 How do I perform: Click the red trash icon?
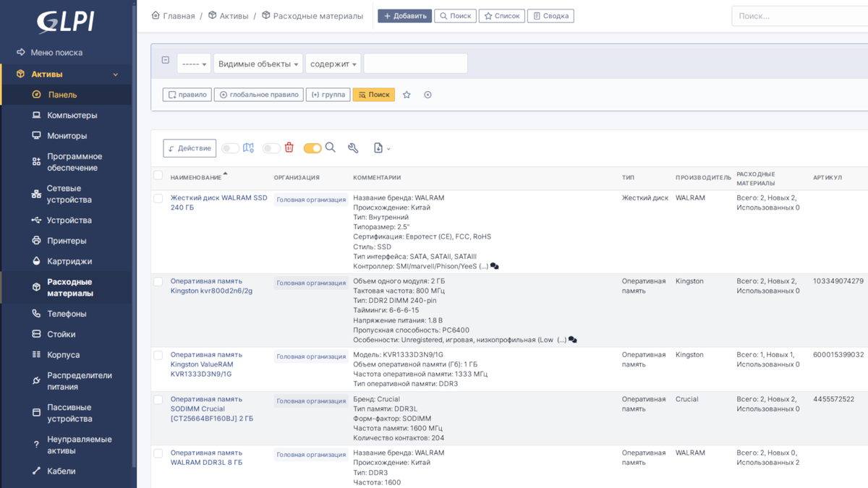pyautogui.click(x=289, y=147)
